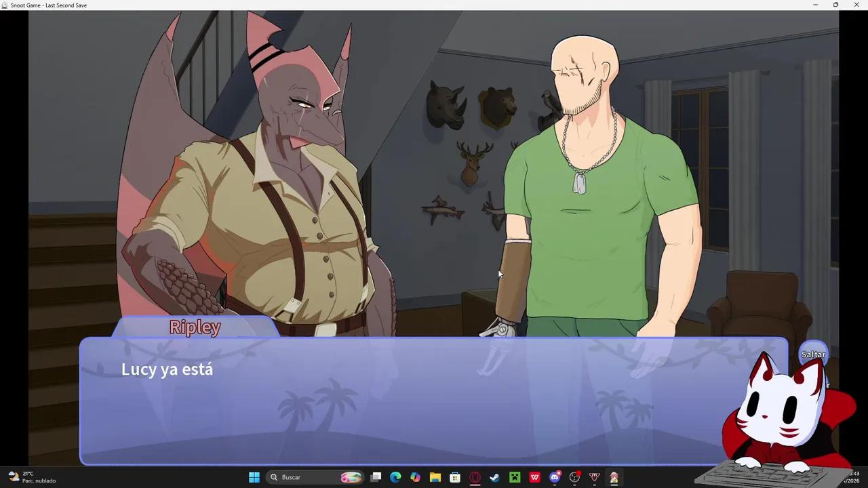Click the dialogue text 'Lucy ya está'
Viewport: 868px width, 488px height.
pyautogui.click(x=167, y=369)
